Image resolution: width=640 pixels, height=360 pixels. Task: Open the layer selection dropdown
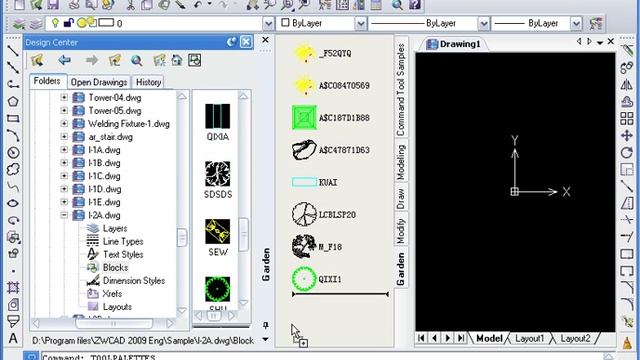(268, 24)
